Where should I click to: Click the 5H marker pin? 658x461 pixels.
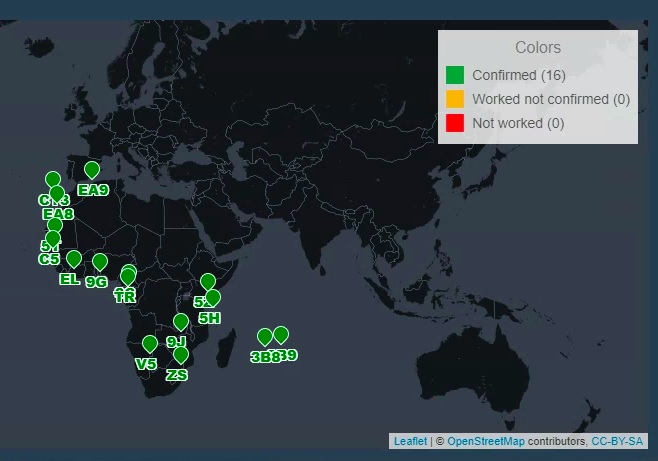click(x=213, y=298)
